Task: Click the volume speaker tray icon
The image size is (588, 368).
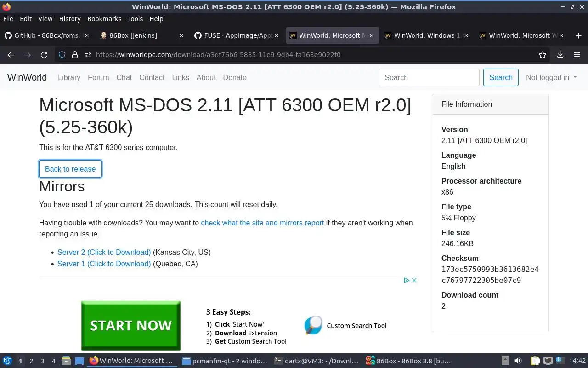Action: point(518,361)
